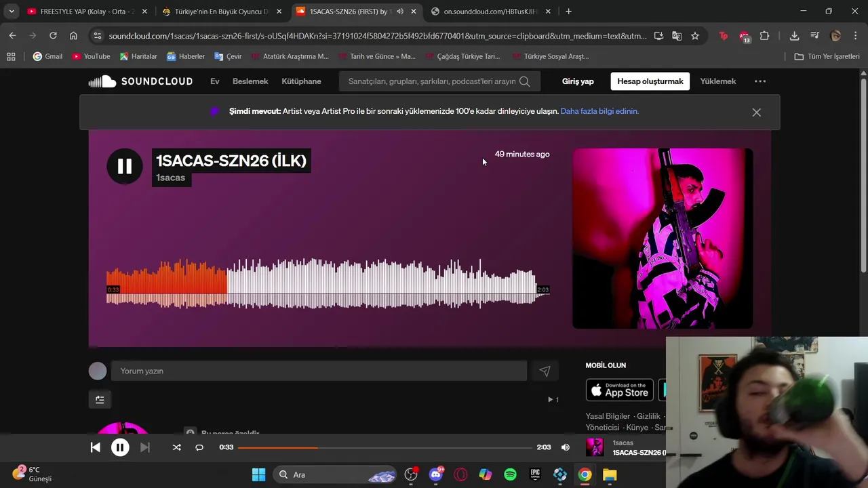Open the Kütüphane navigation tab
Image resolution: width=868 pixels, height=488 pixels.
301,81
